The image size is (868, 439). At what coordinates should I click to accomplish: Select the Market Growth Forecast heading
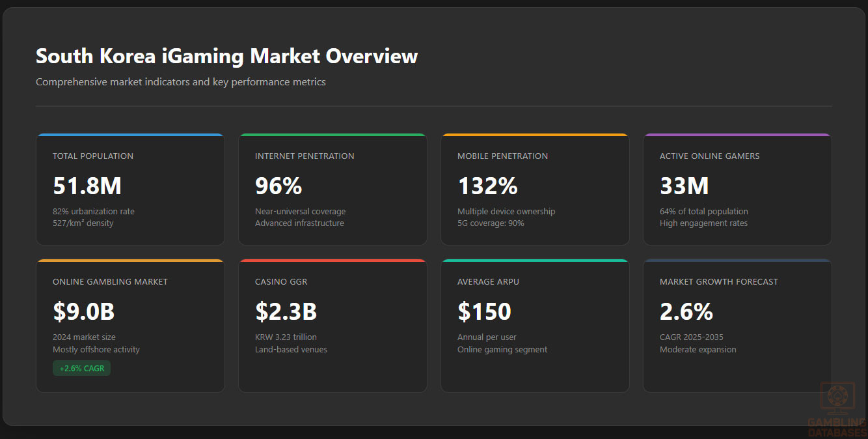(718, 282)
